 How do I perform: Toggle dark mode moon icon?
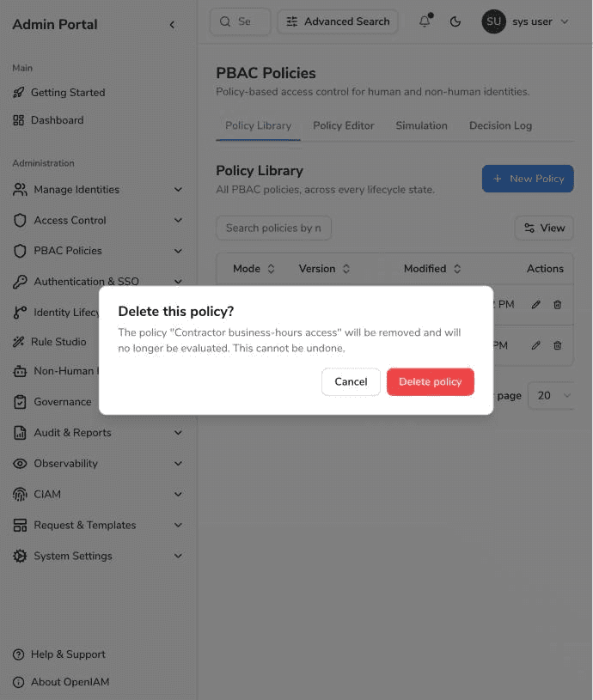click(455, 21)
